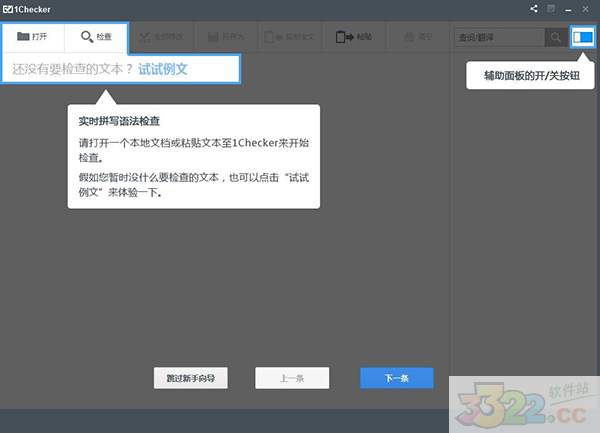Go back with the 上一条 button
Image resolution: width=600 pixels, height=433 pixels.
pyautogui.click(x=292, y=378)
